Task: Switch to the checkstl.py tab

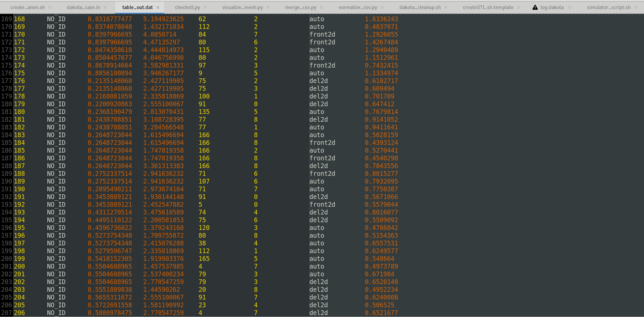Action: (x=187, y=7)
